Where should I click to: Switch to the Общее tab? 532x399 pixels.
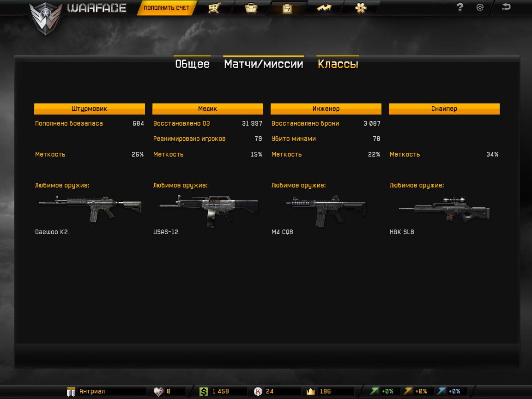pos(193,64)
